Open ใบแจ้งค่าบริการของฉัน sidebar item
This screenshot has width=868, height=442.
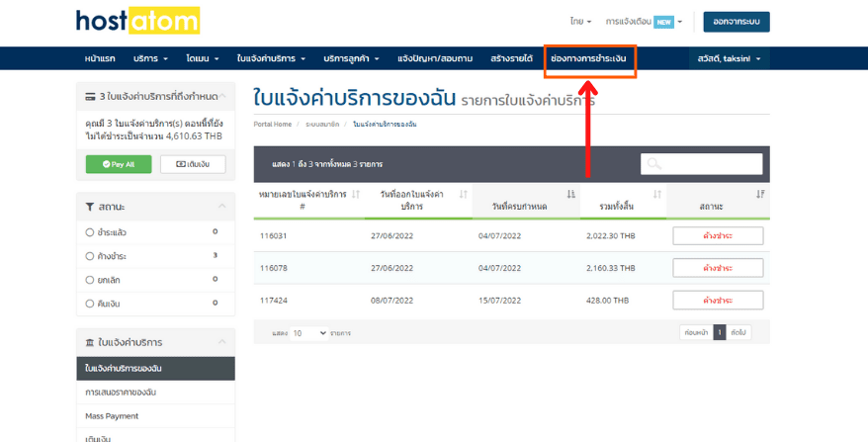155,368
